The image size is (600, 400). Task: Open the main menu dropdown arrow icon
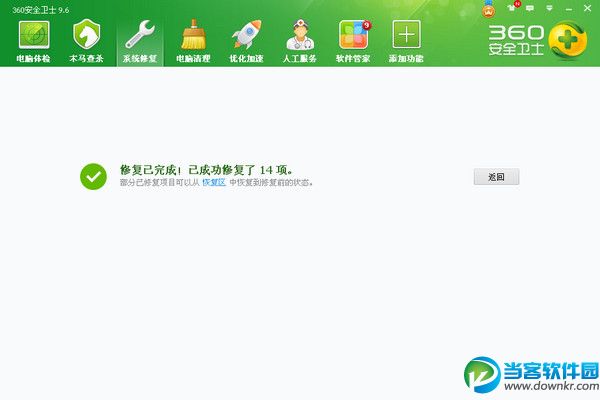click(x=549, y=8)
